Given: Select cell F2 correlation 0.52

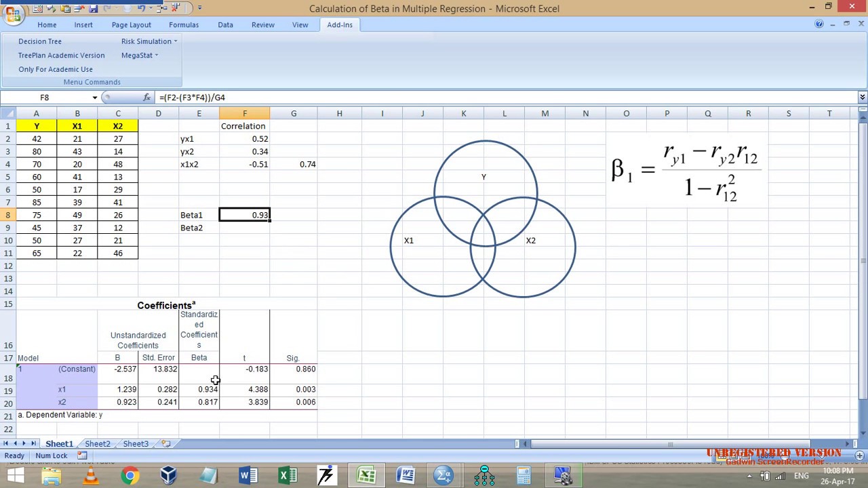Looking at the screenshot, I should 245,139.
